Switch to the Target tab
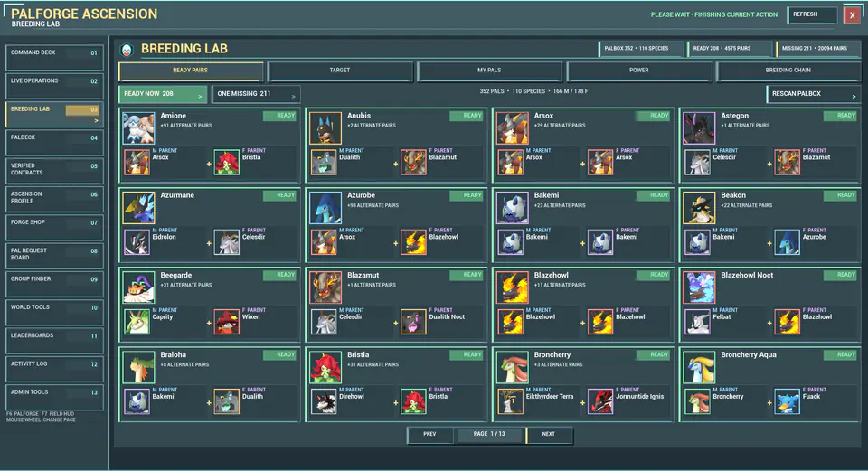 [x=340, y=71]
